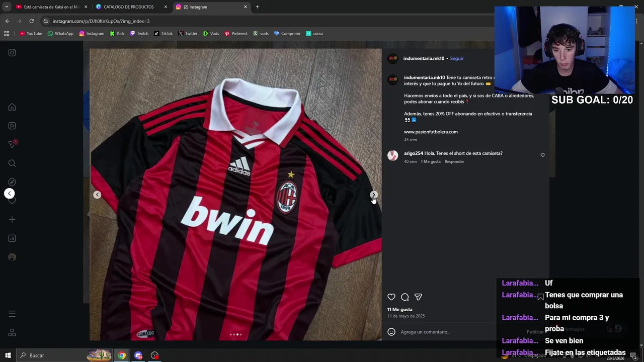Share the post via paper-plane icon
The height and width of the screenshot is (362, 644).
(x=418, y=297)
